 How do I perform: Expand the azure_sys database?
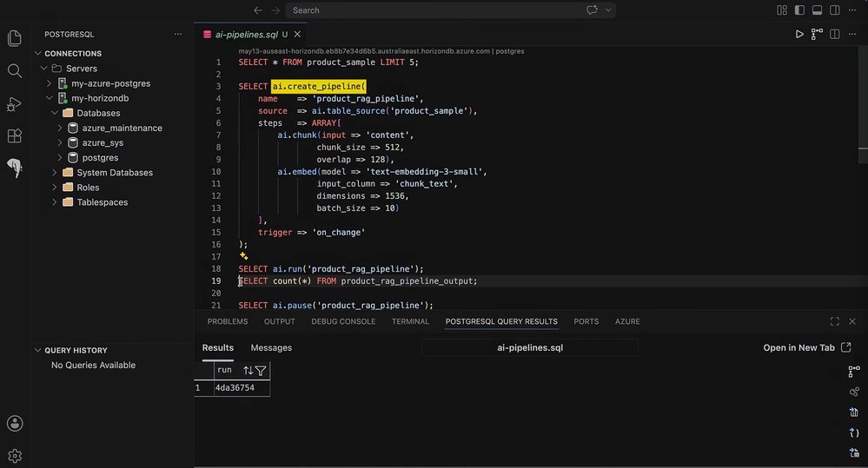pos(60,142)
